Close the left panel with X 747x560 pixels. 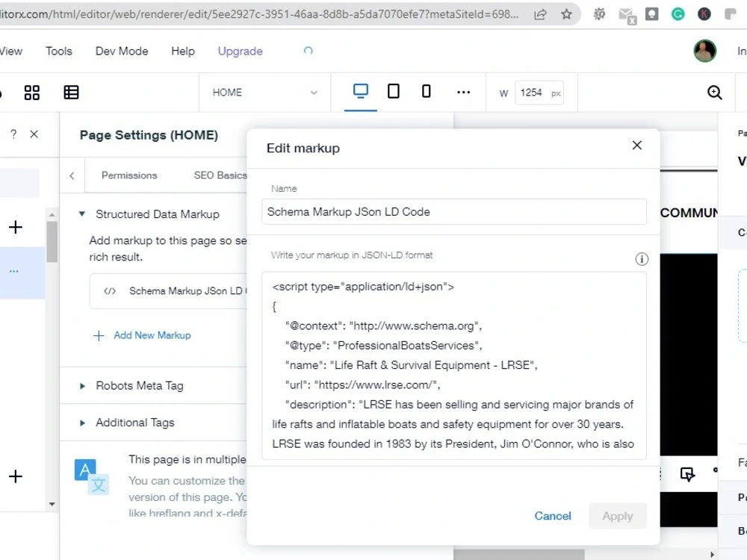pyautogui.click(x=34, y=134)
